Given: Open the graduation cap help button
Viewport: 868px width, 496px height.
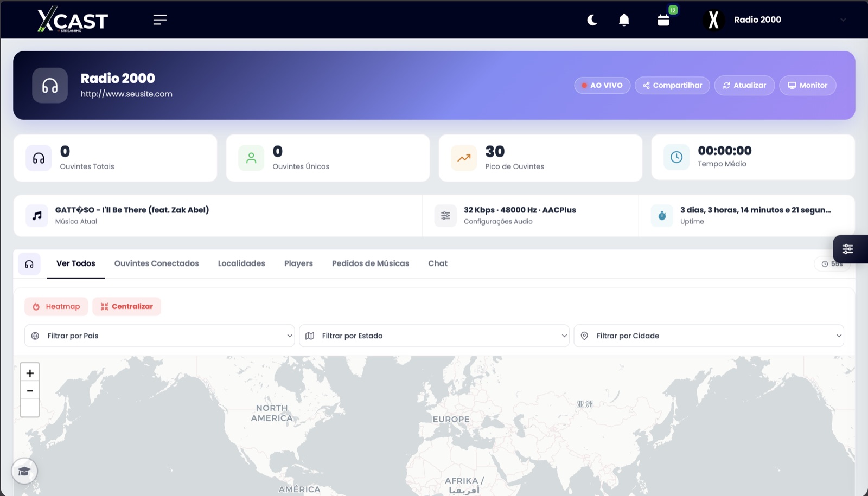Looking at the screenshot, I should click(24, 471).
